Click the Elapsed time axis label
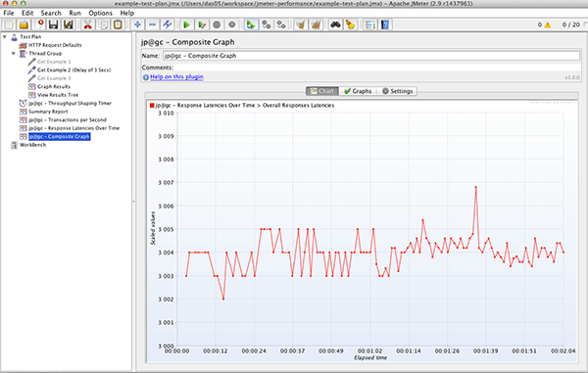This screenshot has width=588, height=373. [370, 357]
